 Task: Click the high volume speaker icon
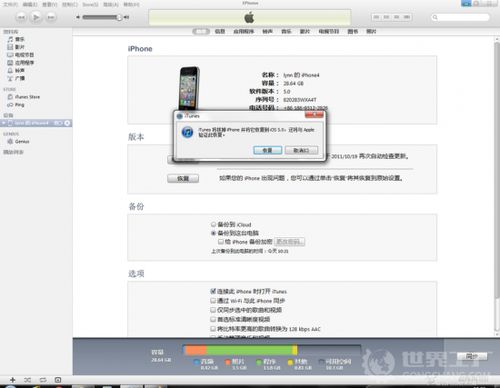click(x=127, y=17)
